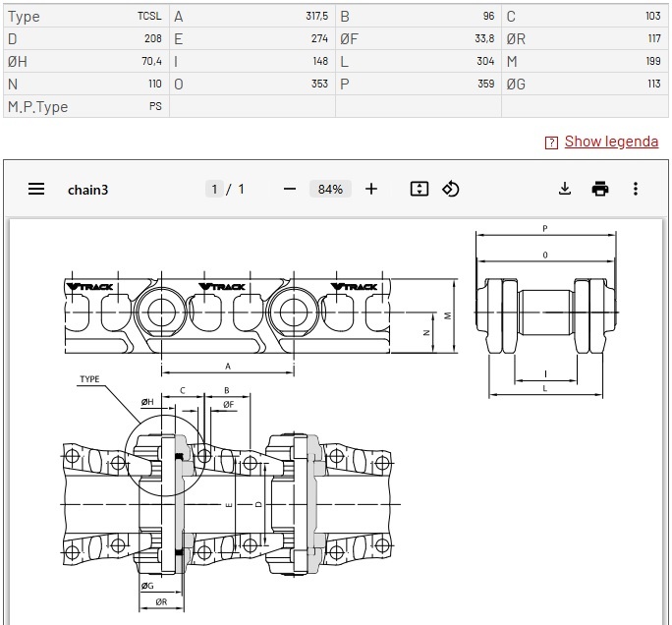Screen dimensions: 672x625
Task: Click the 84% zoom level field
Action: (331, 189)
